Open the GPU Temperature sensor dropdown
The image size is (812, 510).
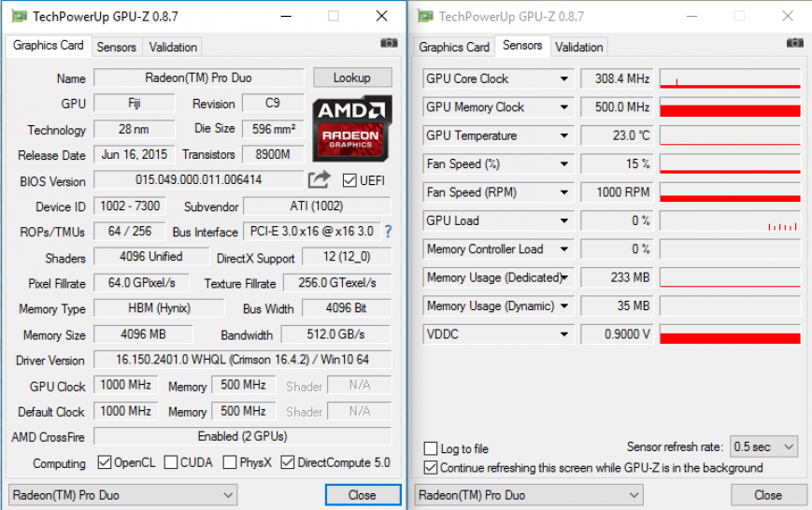[x=564, y=135]
